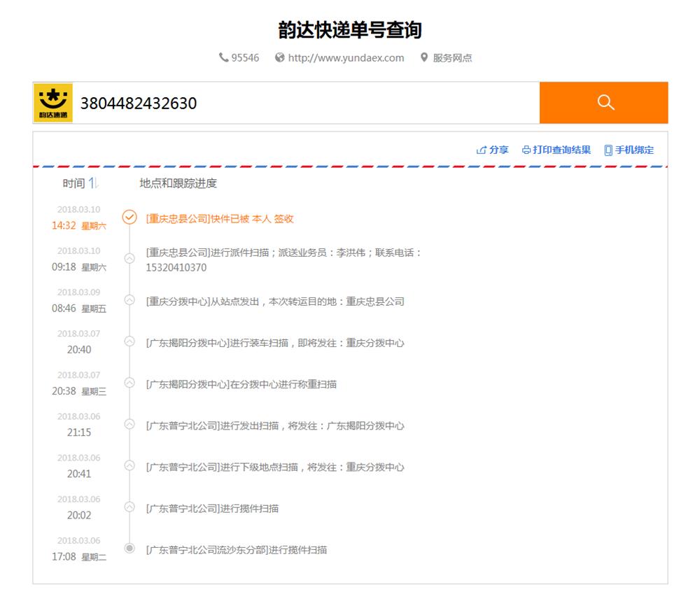The image size is (700, 594).
Task: Click the 95546 hotline number
Action: click(x=245, y=58)
